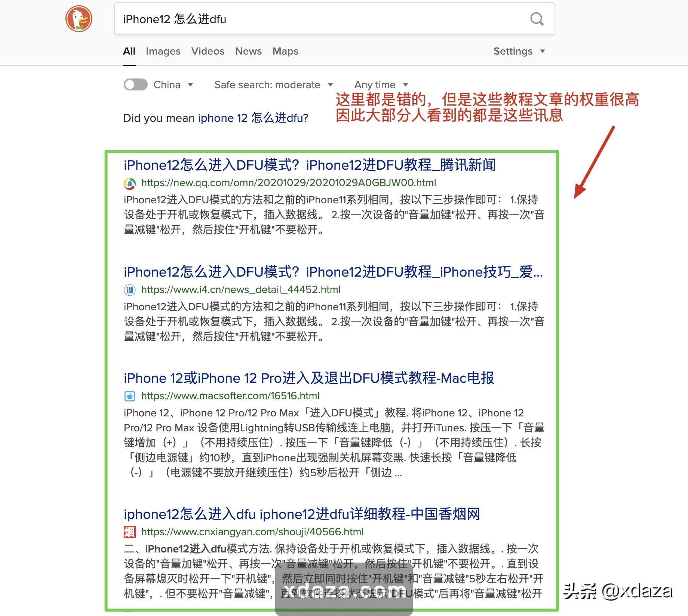Image resolution: width=688 pixels, height=616 pixels.
Task: Switch to the Images tab
Action: pyautogui.click(x=163, y=51)
